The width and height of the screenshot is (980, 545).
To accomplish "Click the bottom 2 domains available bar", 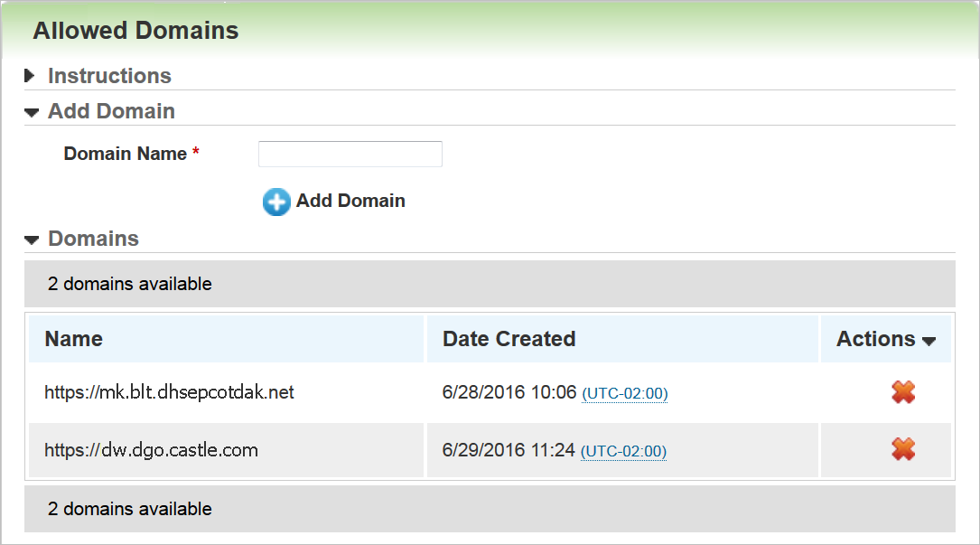I will 129,509.
